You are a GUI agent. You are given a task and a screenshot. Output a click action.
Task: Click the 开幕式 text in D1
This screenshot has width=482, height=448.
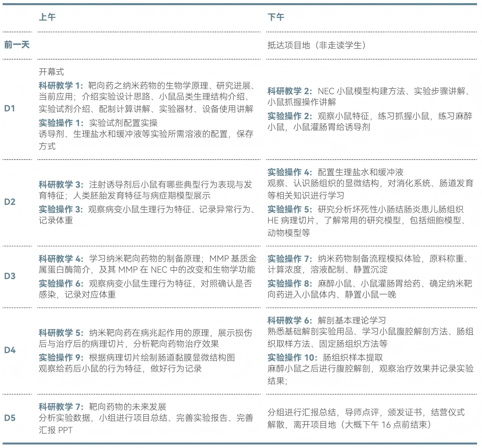pos(51,72)
